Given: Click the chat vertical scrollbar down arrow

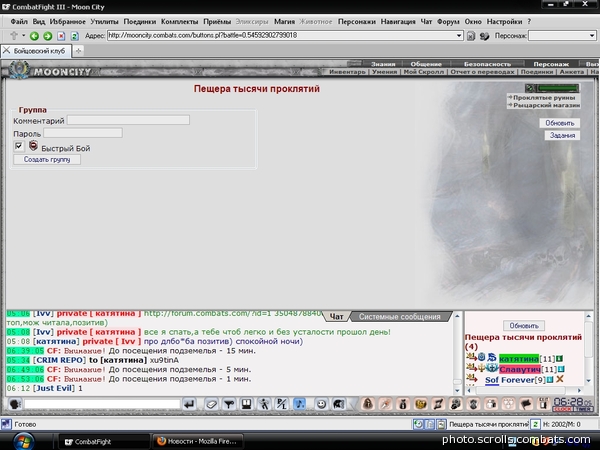Looking at the screenshot, I should [457, 391].
